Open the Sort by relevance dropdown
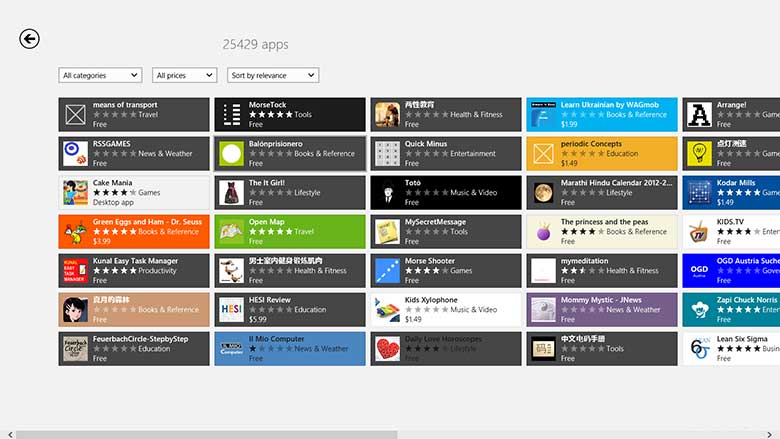 point(273,75)
